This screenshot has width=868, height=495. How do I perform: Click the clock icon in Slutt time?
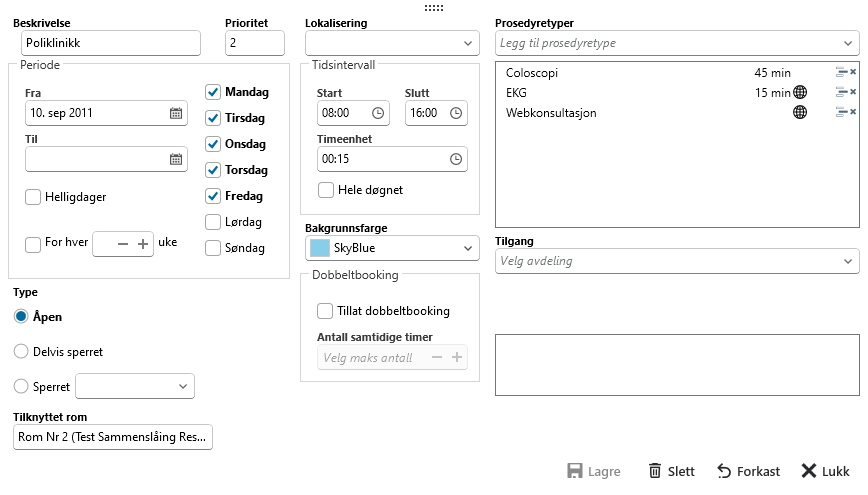(x=457, y=113)
